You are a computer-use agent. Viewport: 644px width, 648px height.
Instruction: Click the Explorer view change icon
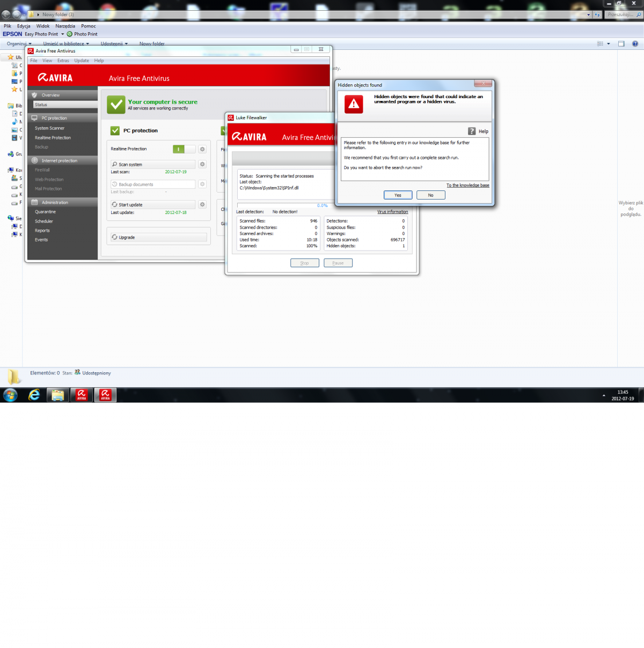[x=600, y=43]
